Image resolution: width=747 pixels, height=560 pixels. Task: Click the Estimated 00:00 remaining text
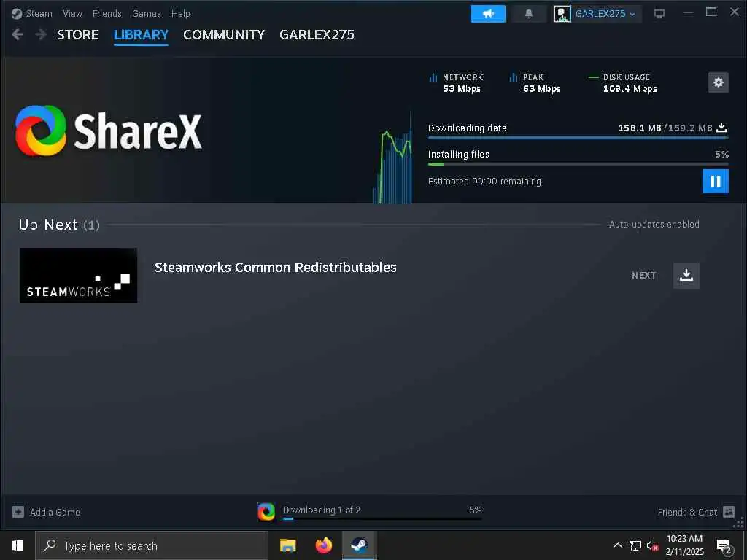click(484, 181)
